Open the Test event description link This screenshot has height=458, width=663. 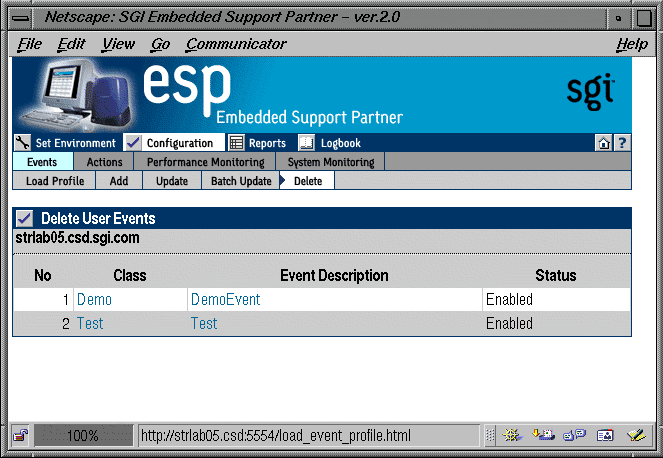[204, 324]
